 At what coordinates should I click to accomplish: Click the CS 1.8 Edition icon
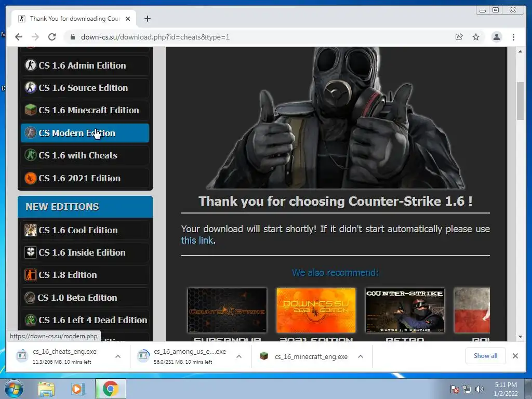pyautogui.click(x=31, y=274)
